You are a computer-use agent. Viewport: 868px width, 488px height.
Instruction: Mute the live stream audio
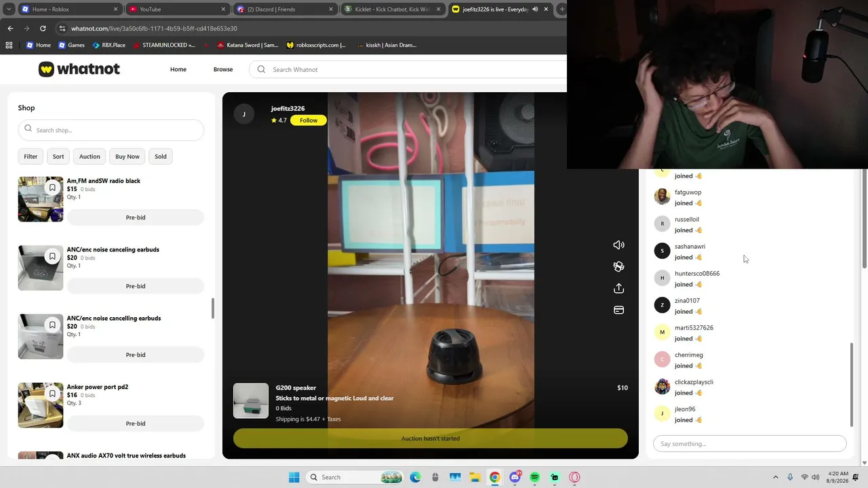(618, 245)
